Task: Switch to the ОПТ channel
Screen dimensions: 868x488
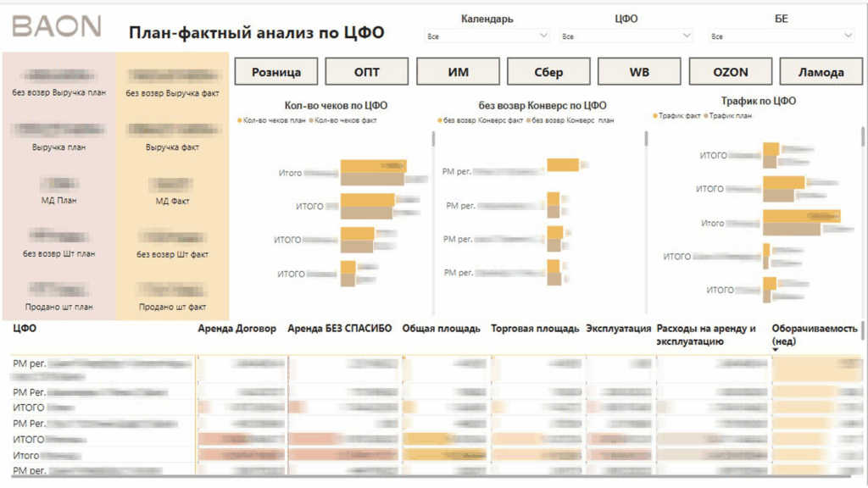Action: click(x=367, y=72)
